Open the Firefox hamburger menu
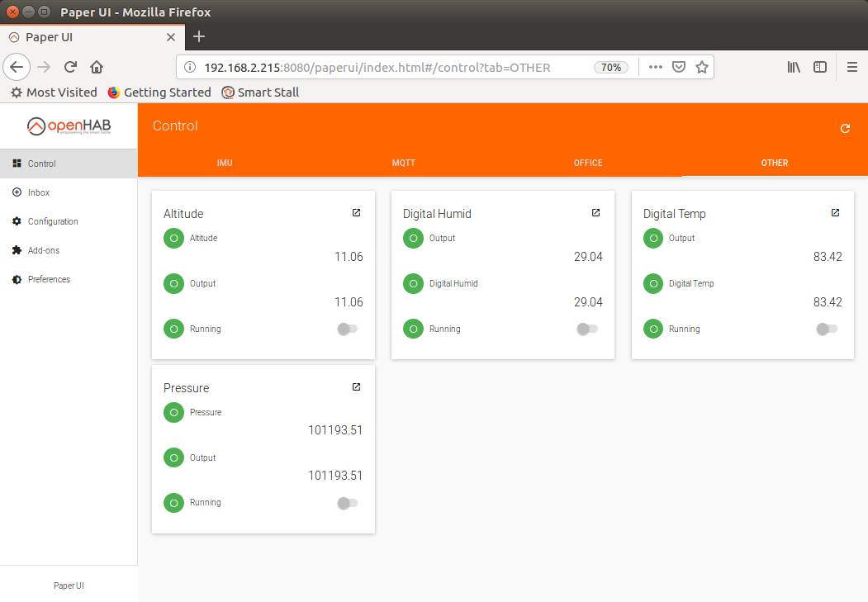The height and width of the screenshot is (602, 868). [852, 67]
